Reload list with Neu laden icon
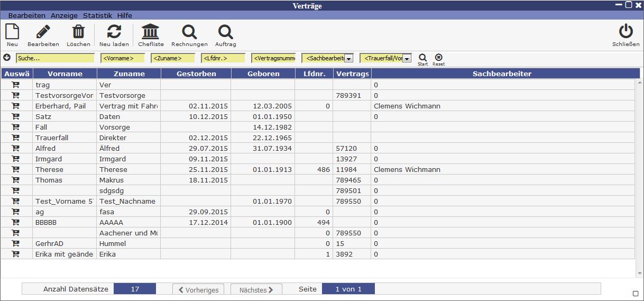This screenshot has height=301, width=644. 114,32
